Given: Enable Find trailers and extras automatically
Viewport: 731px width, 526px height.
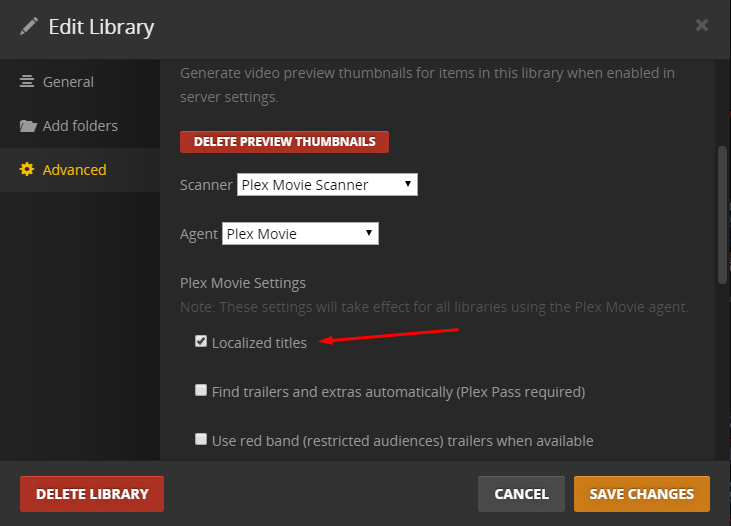Looking at the screenshot, I should pyautogui.click(x=201, y=390).
